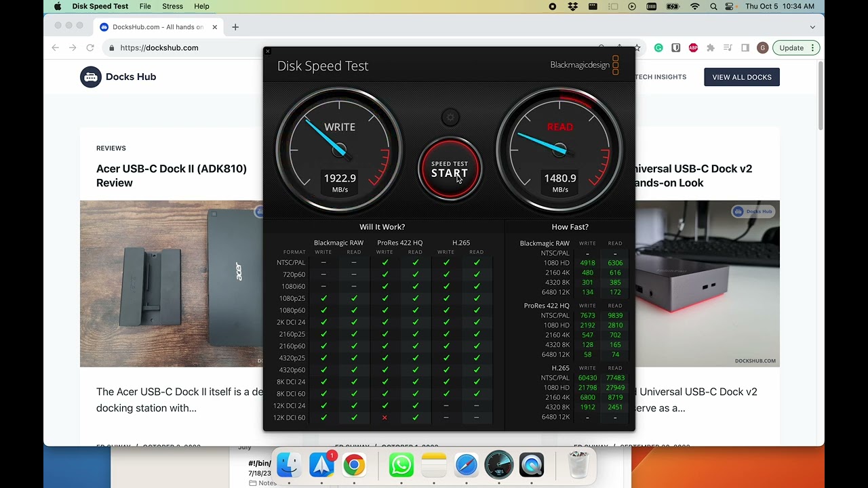
Task: Open the Chrome profile avatar G
Action: (763, 48)
